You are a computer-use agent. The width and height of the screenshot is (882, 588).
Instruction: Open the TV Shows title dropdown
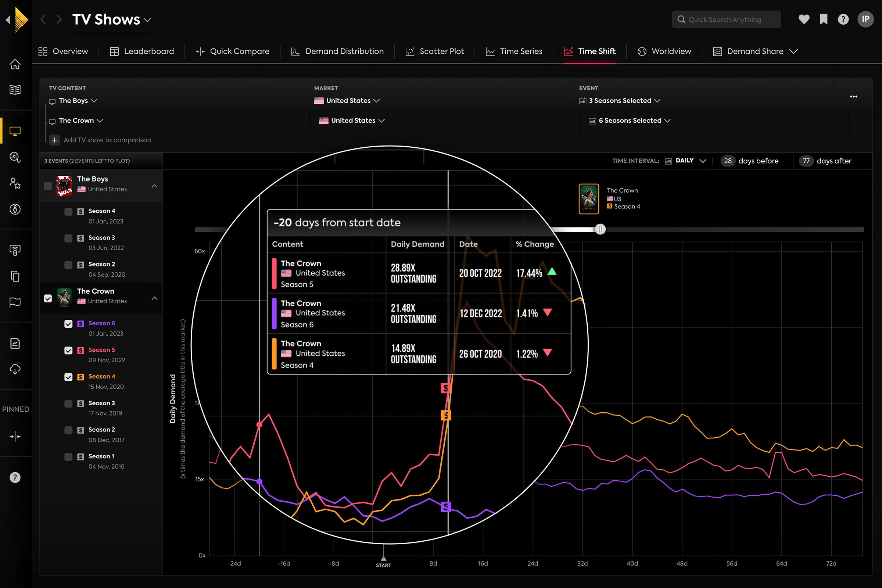tap(112, 19)
